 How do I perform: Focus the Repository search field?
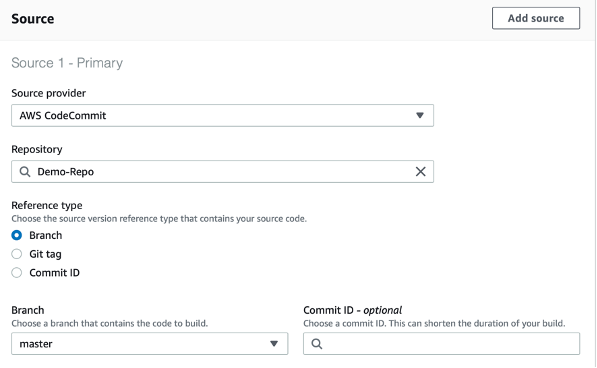pyautogui.click(x=222, y=172)
